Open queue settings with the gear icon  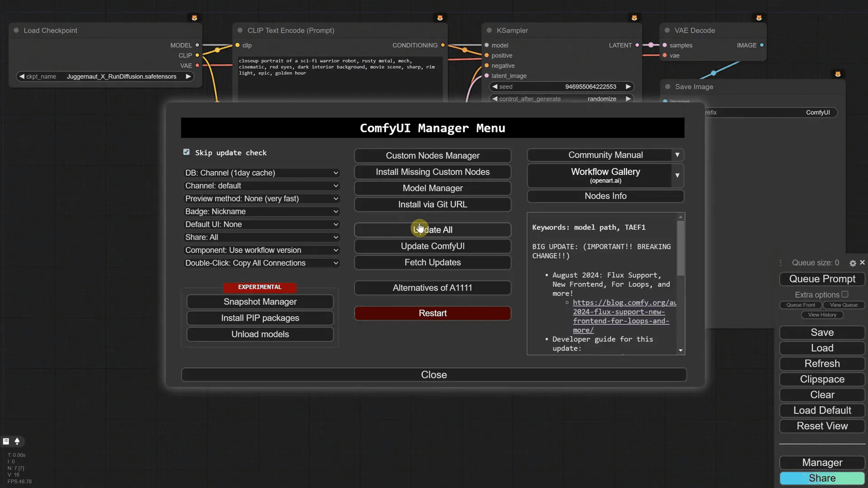pyautogui.click(x=853, y=263)
